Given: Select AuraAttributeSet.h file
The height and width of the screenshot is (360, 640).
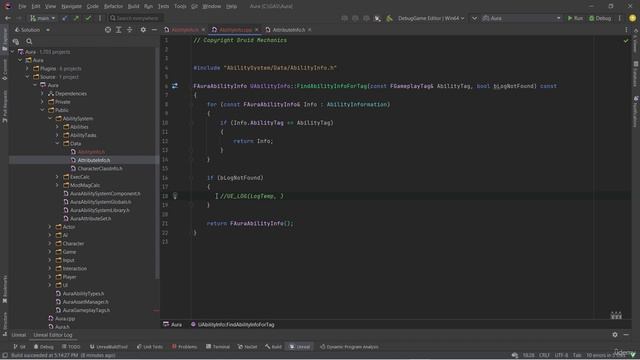Looking at the screenshot, I should [x=87, y=218].
